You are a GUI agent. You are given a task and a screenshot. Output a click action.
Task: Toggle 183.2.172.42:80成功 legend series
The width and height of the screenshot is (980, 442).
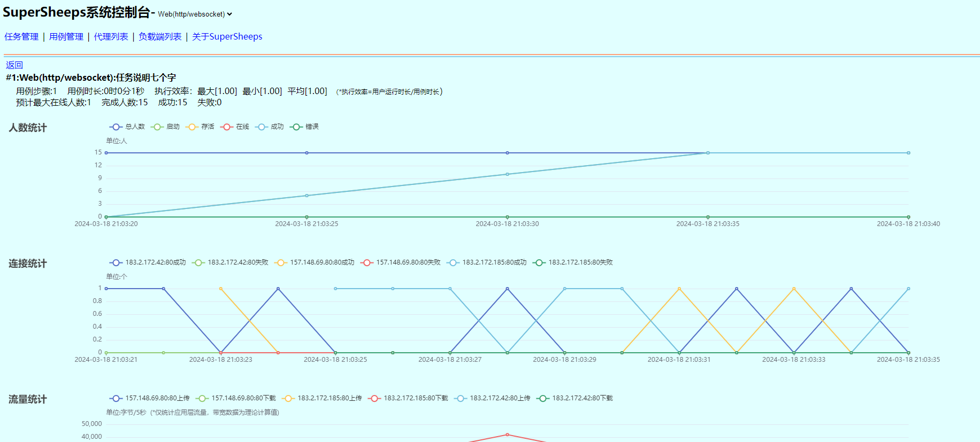(x=148, y=262)
